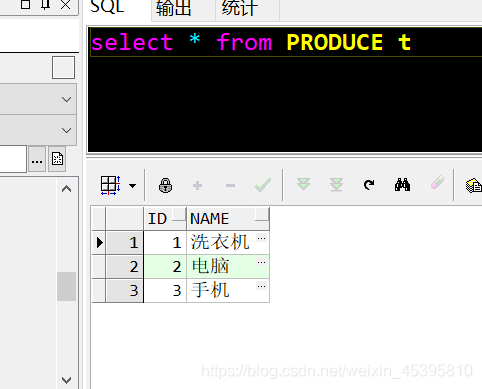This screenshot has height=389, width=482.
Task: Click the insert record plus icon
Action: (197, 185)
